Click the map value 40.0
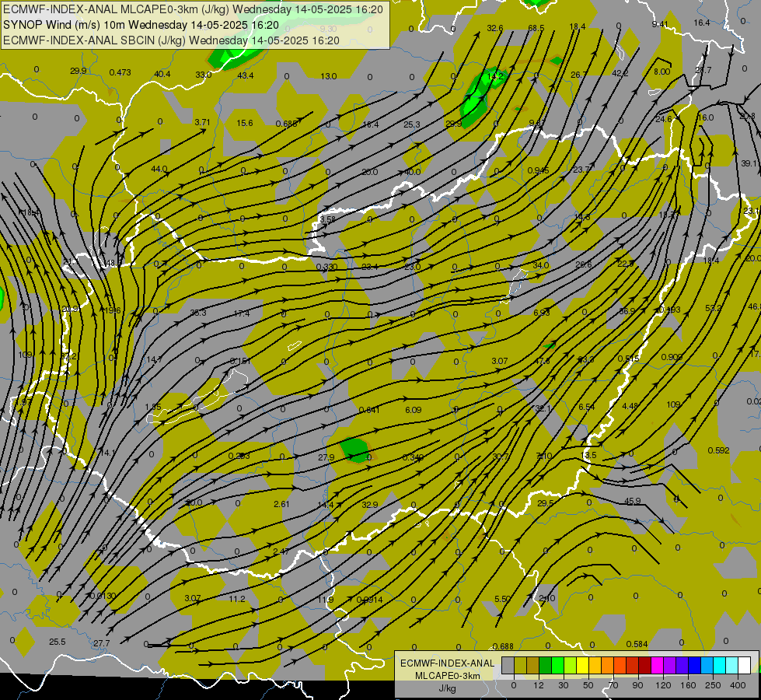 pyautogui.click(x=413, y=172)
